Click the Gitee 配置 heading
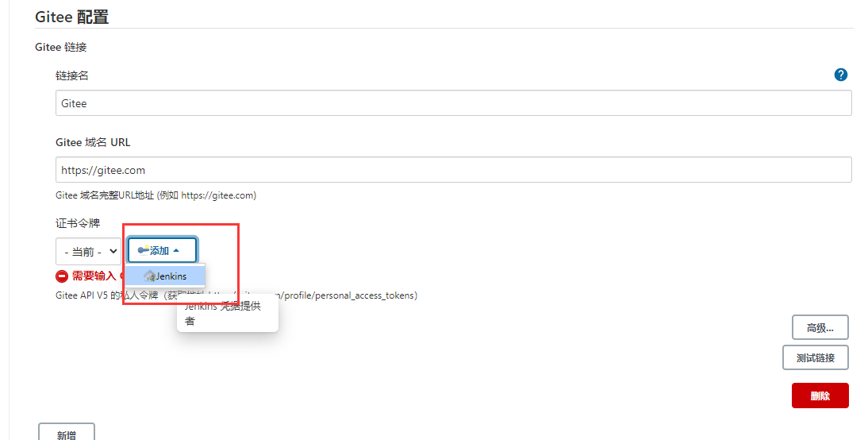The height and width of the screenshot is (440, 868). (71, 17)
